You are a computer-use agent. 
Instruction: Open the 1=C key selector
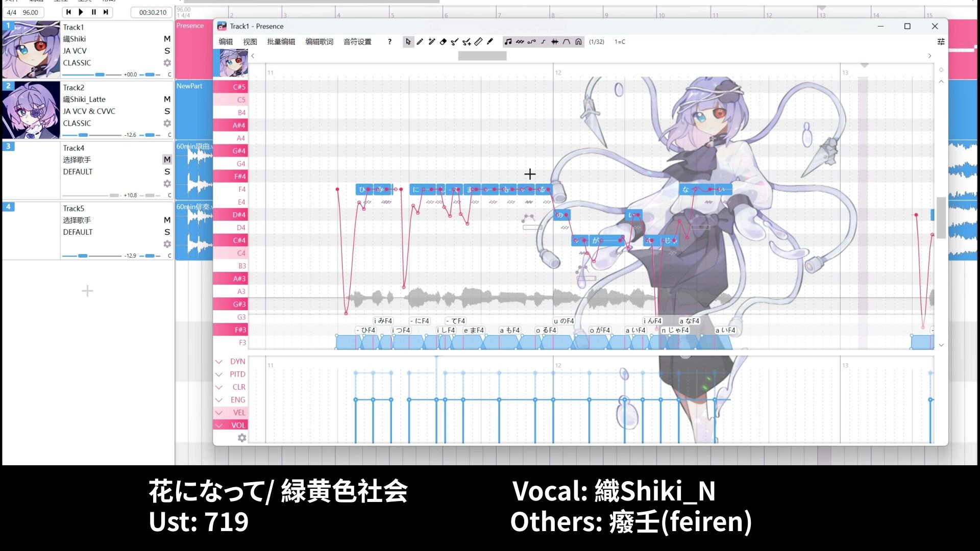click(620, 42)
